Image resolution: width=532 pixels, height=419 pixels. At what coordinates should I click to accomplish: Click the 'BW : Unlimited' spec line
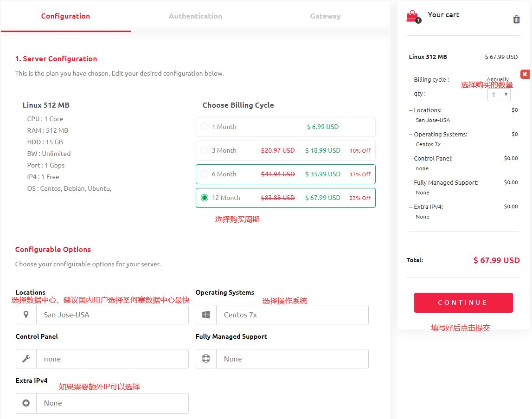coord(49,154)
